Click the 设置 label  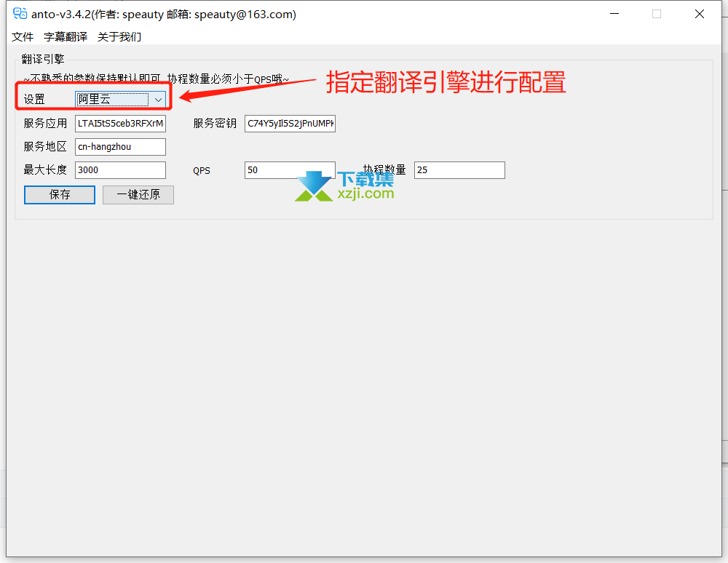coord(34,99)
